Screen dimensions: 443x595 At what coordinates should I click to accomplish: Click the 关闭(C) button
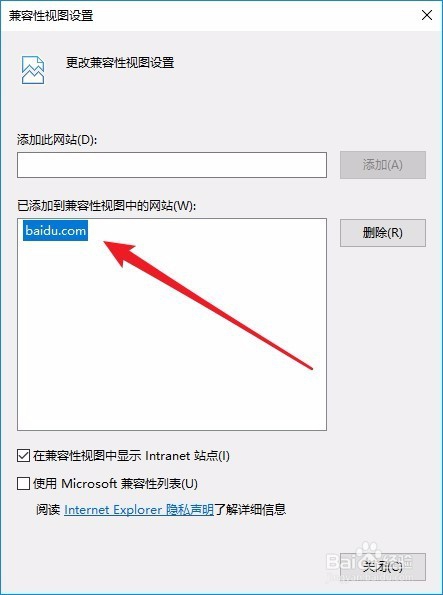383,567
